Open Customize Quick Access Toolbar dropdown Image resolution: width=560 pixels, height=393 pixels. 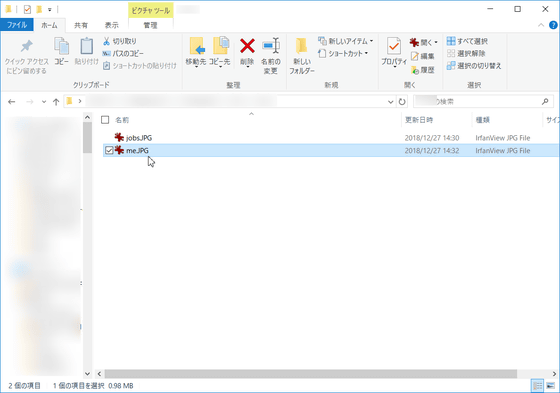(50, 10)
